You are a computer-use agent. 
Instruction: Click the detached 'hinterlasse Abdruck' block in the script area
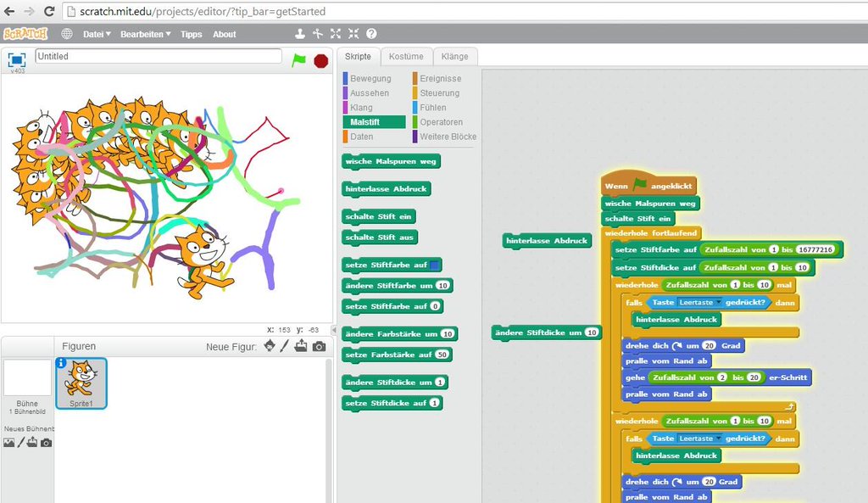(547, 241)
